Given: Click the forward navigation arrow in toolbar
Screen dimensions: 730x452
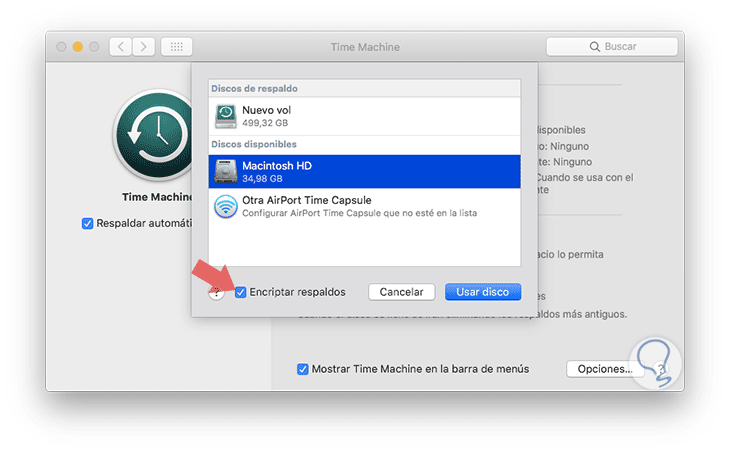Looking at the screenshot, I should pos(143,47).
